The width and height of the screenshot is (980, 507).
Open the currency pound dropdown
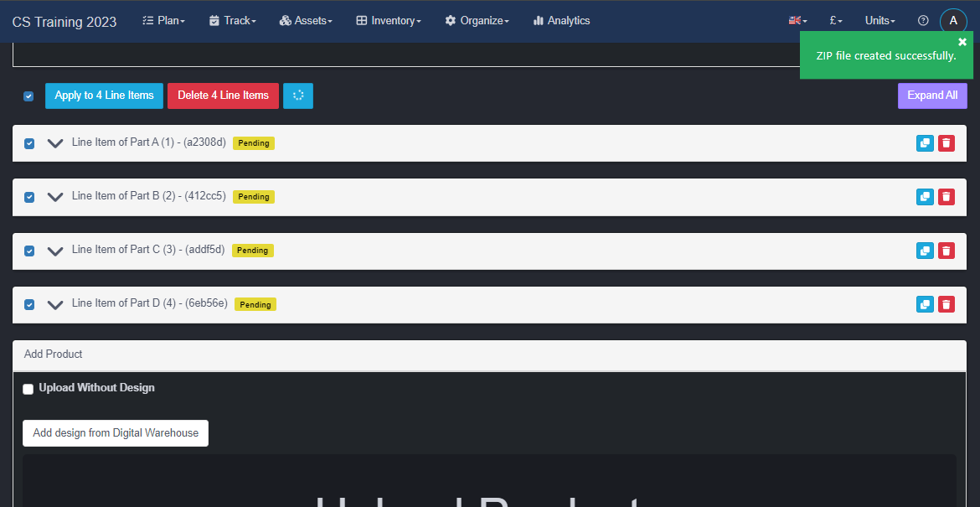[835, 21]
